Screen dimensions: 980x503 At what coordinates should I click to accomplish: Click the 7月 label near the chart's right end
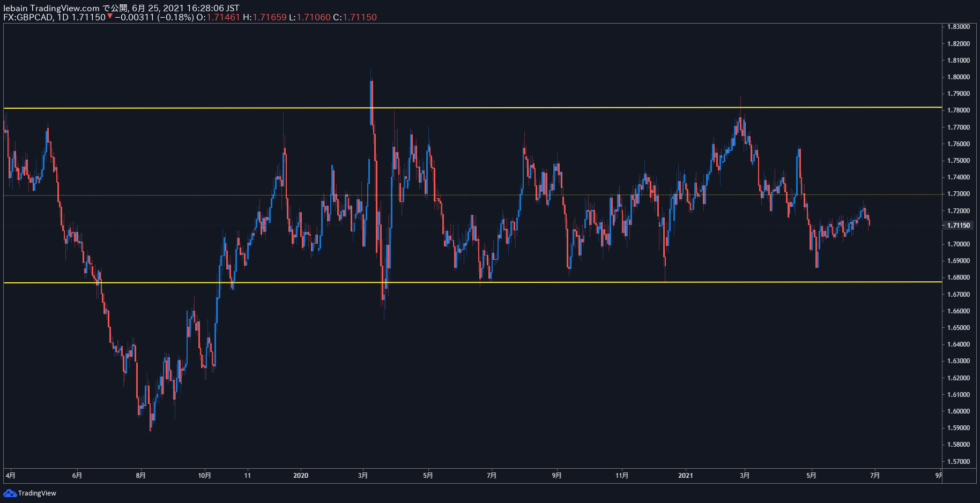click(x=874, y=475)
